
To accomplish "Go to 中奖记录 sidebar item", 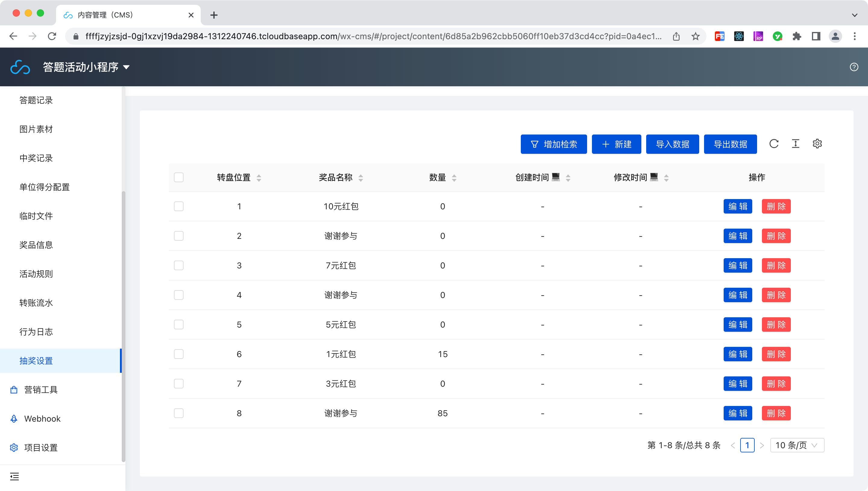I will click(x=36, y=158).
